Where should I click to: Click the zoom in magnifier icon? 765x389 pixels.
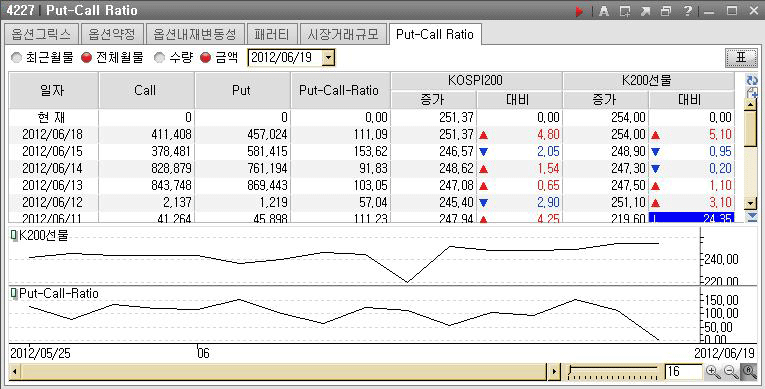click(713, 372)
